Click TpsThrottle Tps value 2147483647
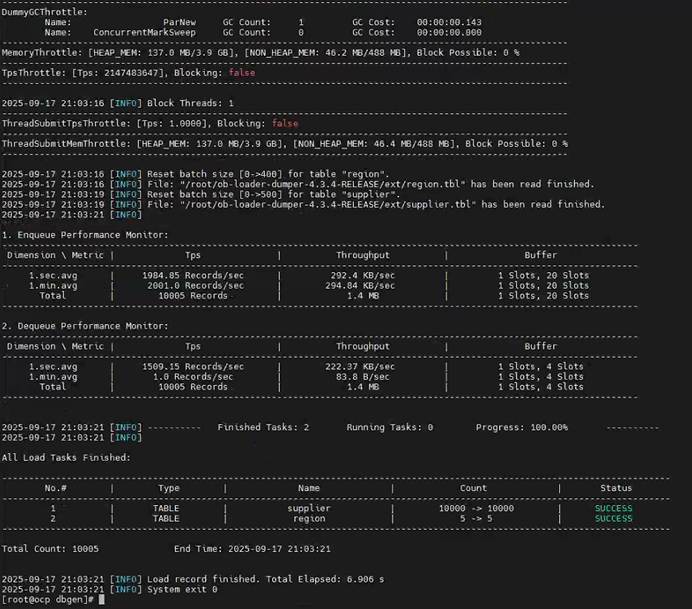This screenshot has height=609, width=692. click(131, 73)
